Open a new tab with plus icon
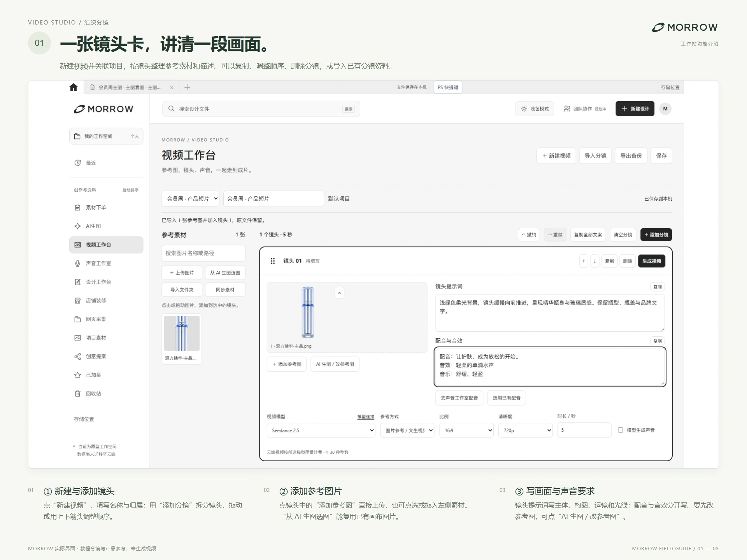Viewport: 747px width, 560px height. 187,87
